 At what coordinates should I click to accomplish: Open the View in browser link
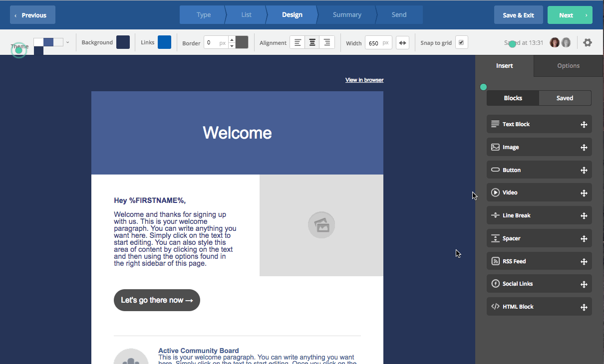click(364, 80)
